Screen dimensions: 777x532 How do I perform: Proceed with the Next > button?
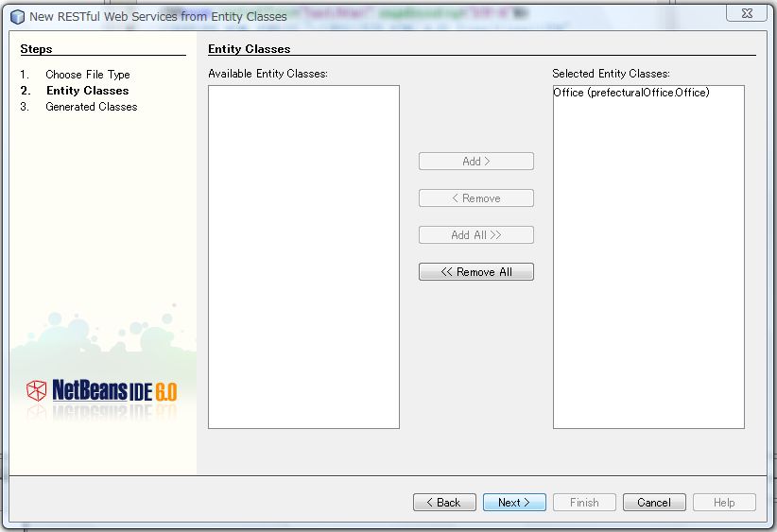(514, 503)
